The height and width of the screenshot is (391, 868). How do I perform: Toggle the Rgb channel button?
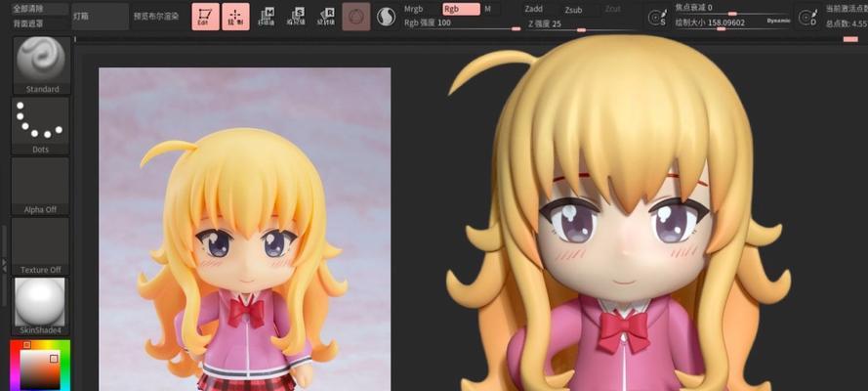click(461, 9)
